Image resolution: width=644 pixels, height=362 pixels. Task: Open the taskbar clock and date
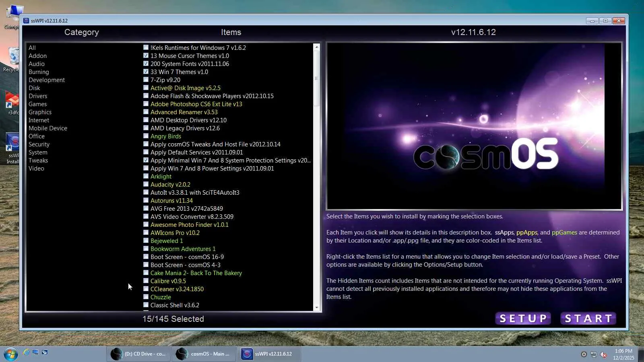coord(623,354)
